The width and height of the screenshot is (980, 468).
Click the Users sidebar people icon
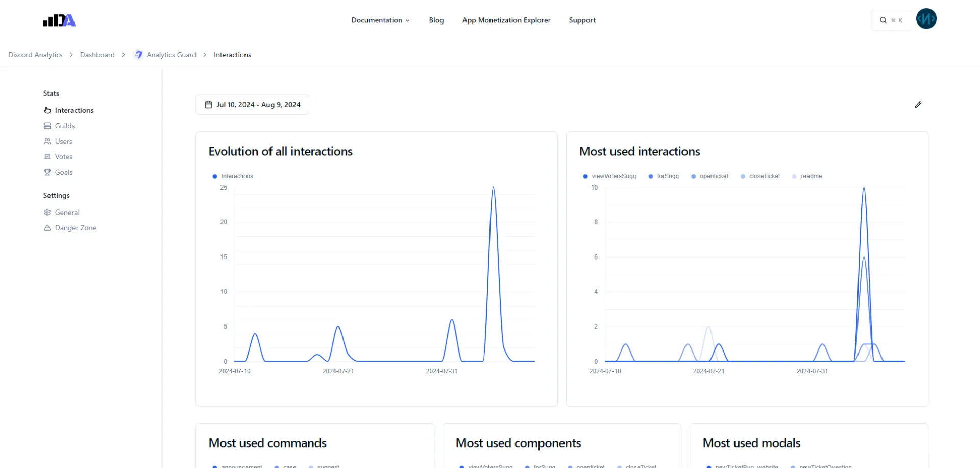(x=47, y=142)
